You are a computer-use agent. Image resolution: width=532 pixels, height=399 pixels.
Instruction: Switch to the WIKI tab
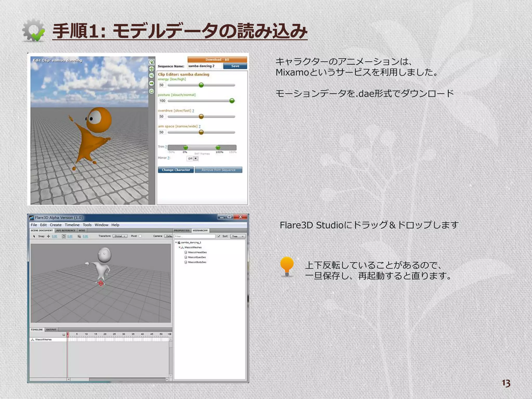tap(82, 230)
